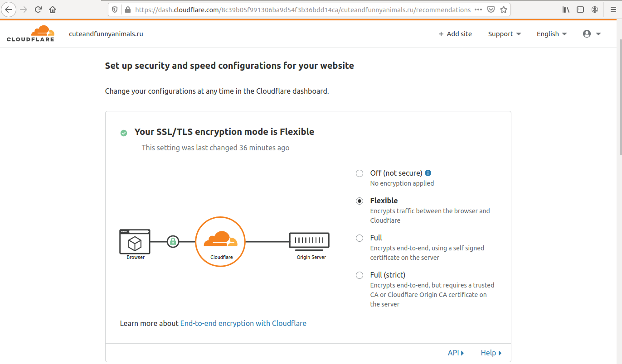Viewport: 622px width, 364px height.
Task: Select Off (not secure) encryption mode
Action: 360,173
